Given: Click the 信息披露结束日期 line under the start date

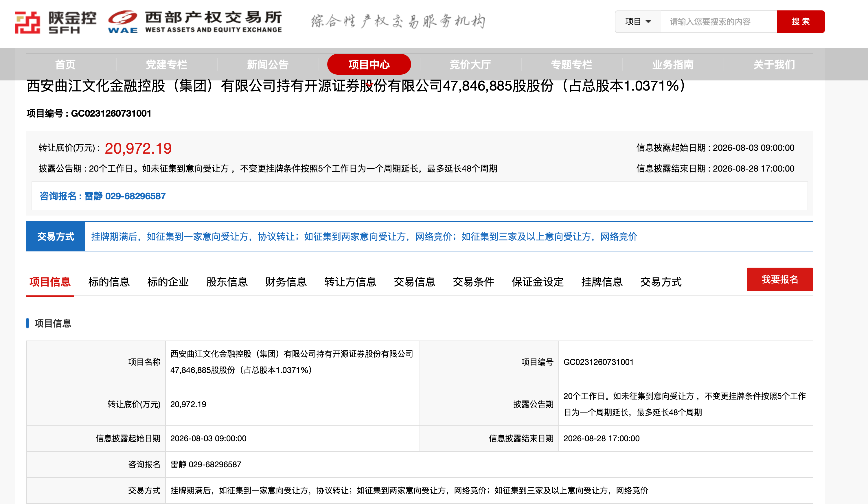Looking at the screenshot, I should [x=715, y=168].
